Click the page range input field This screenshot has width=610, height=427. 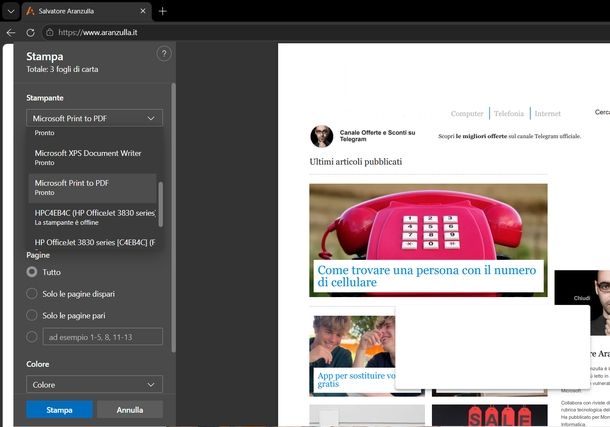tap(103, 337)
